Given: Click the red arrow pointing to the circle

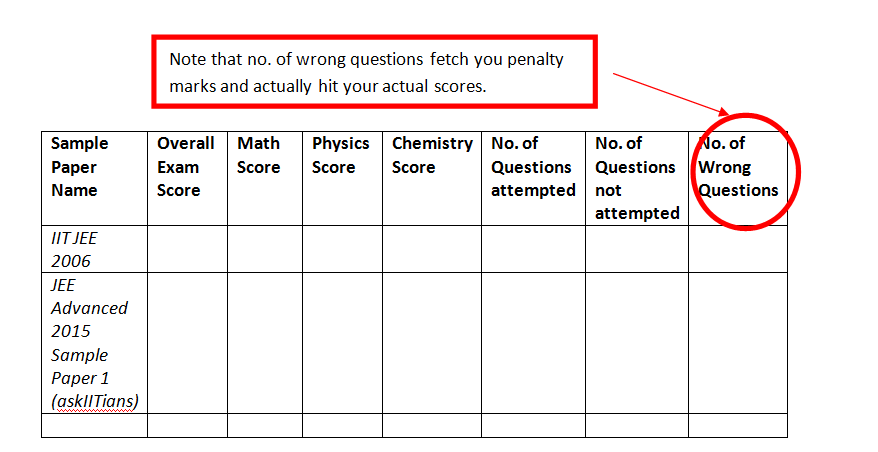Looking at the screenshot, I should (668, 92).
